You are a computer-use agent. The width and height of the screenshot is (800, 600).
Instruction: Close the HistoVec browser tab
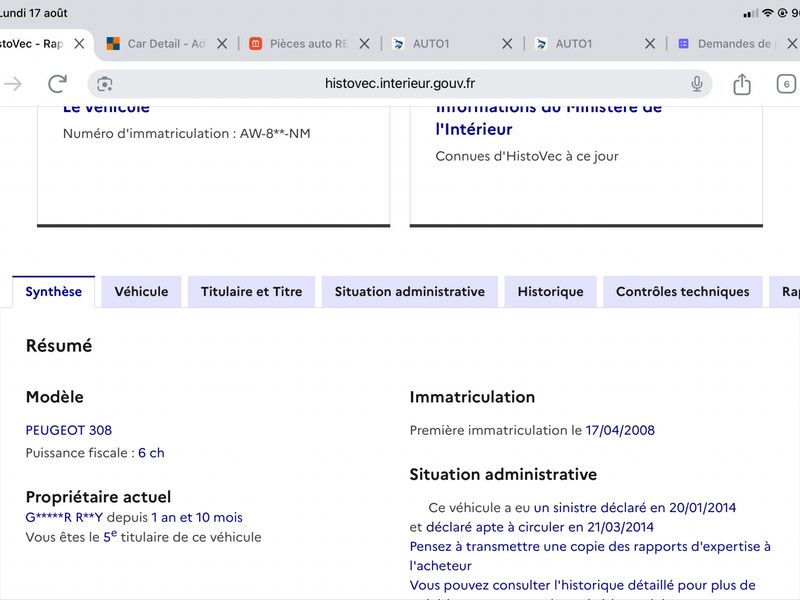coord(79,44)
